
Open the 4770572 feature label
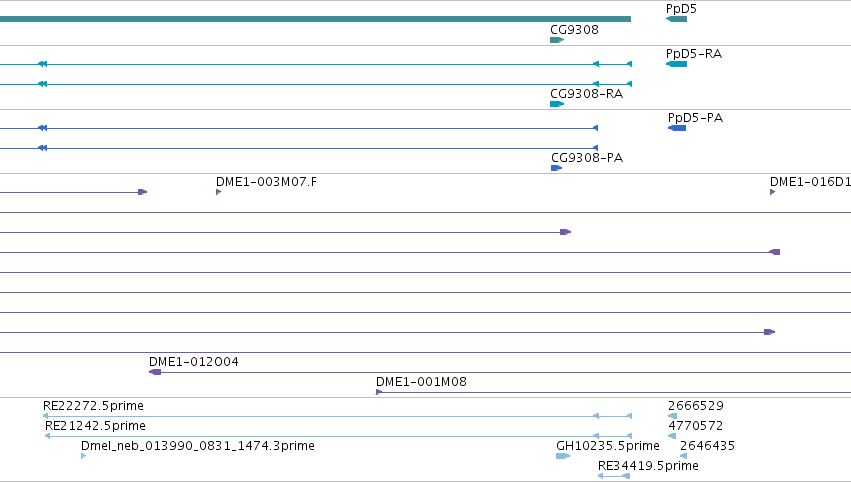point(695,426)
